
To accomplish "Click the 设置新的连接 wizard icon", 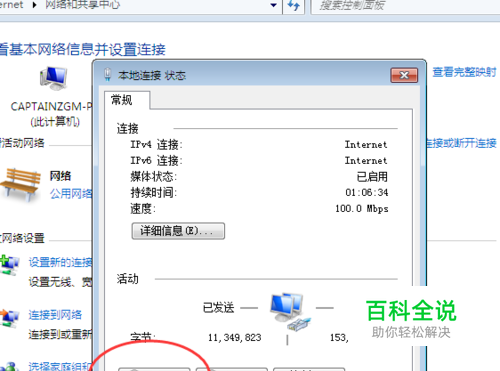I will click(9, 265).
